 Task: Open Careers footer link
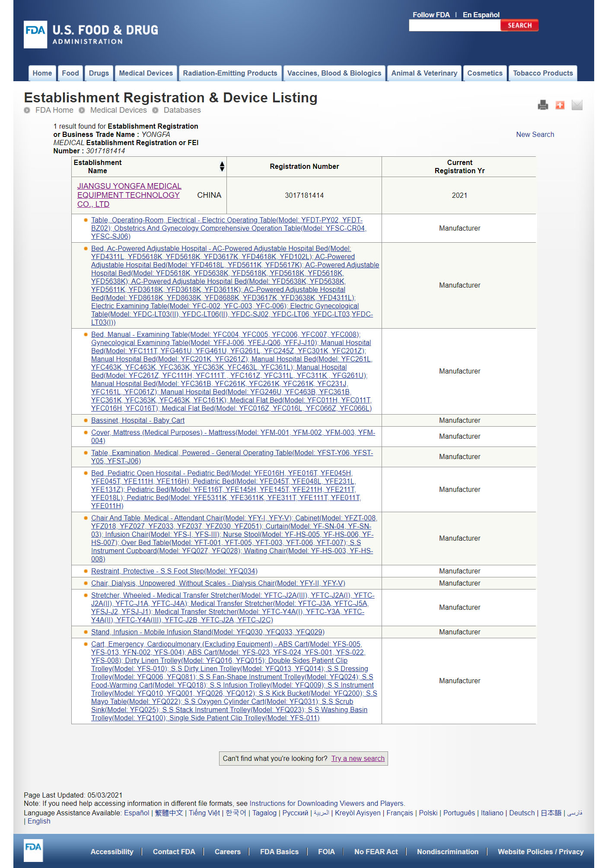(228, 852)
